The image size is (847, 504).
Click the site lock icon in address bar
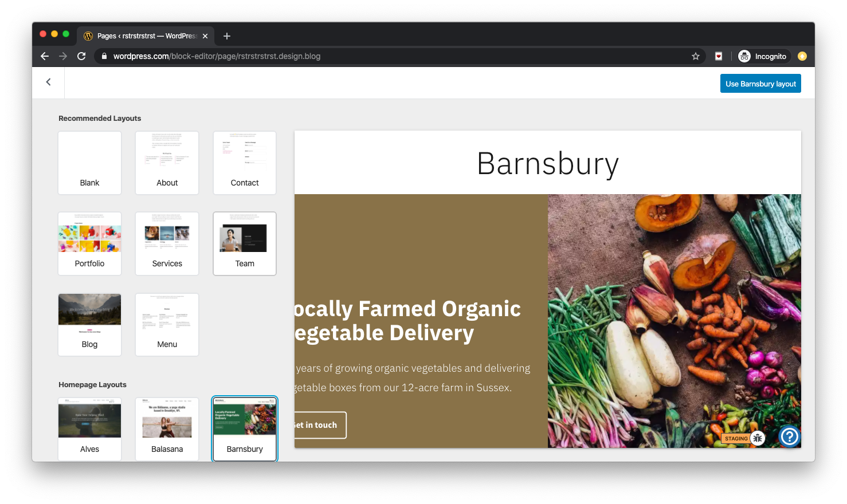[x=104, y=56]
